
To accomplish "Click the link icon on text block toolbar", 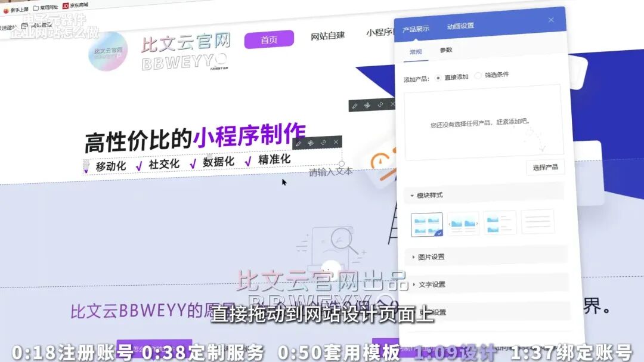I will tap(324, 143).
